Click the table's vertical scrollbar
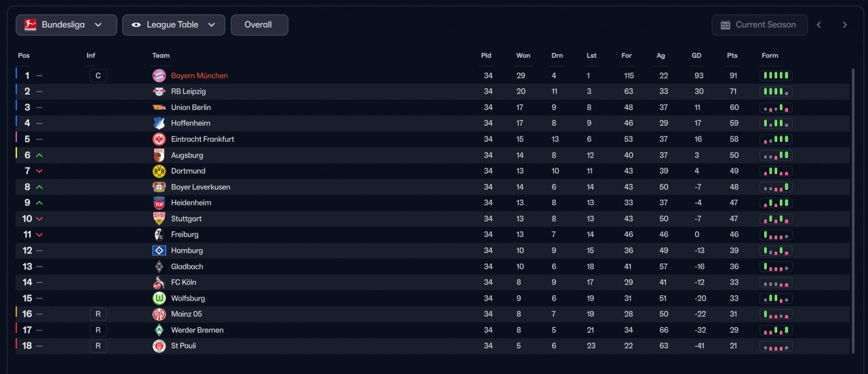The image size is (868, 374). 853,210
